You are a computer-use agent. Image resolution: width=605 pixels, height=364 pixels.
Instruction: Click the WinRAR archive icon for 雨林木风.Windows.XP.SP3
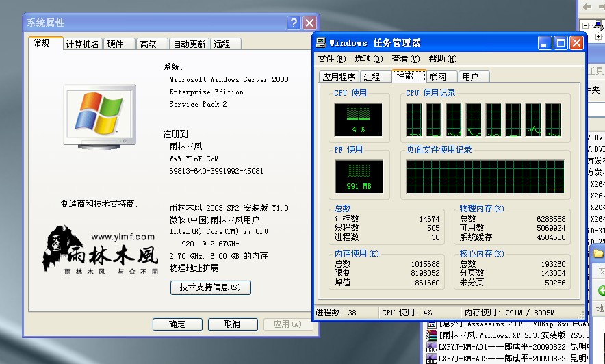[x=431, y=335]
